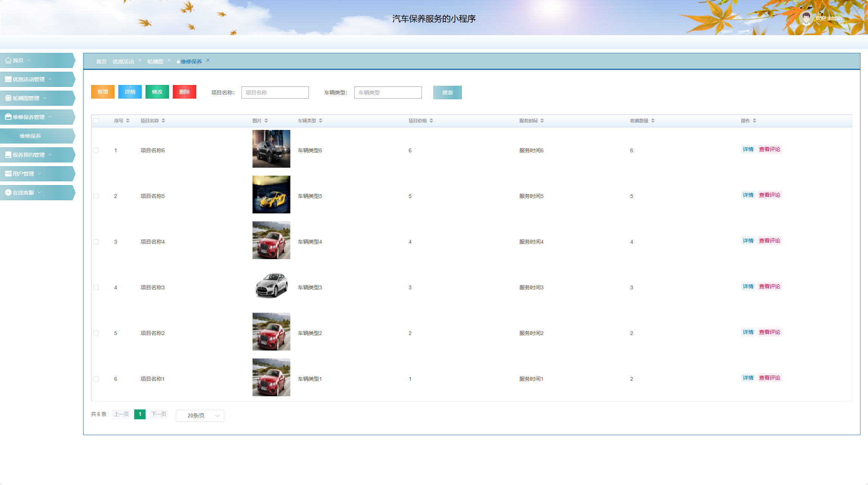Select the checkbox for 项目名称3
This screenshot has width=868, height=485.
pos(96,287)
